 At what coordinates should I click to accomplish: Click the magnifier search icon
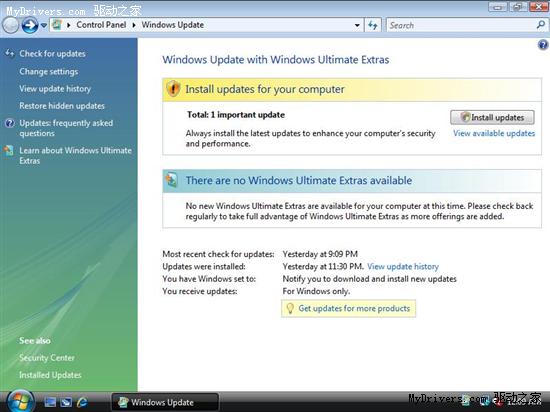coord(541,25)
